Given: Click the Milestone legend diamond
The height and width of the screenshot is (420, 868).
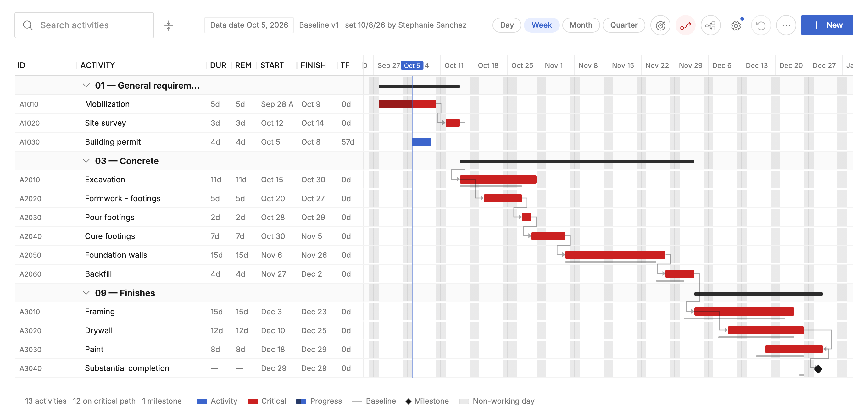Looking at the screenshot, I should click(409, 401).
